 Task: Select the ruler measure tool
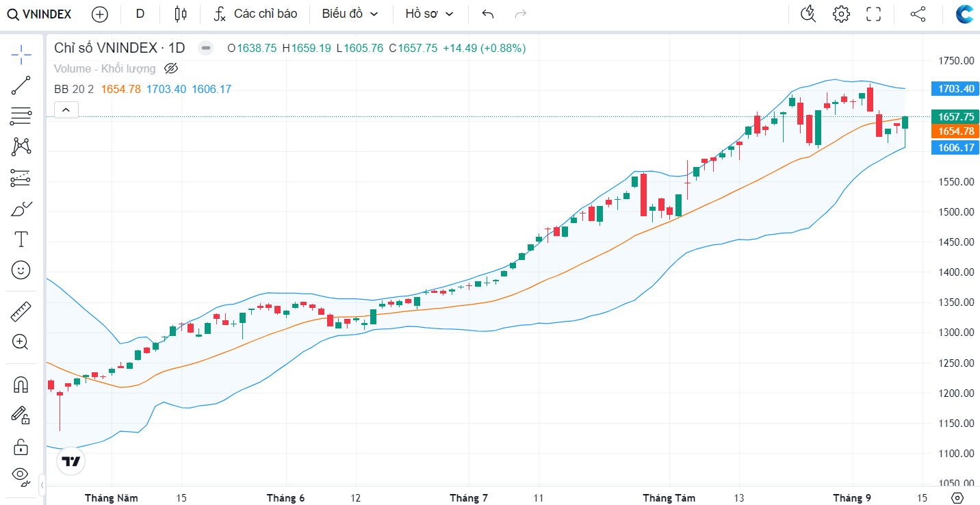pos(21,312)
